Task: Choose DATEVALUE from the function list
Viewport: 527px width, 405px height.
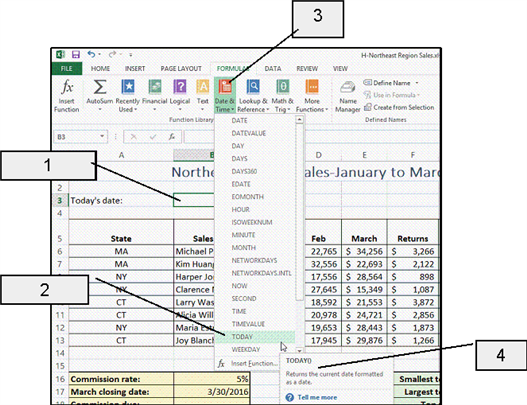Action: [x=255, y=133]
